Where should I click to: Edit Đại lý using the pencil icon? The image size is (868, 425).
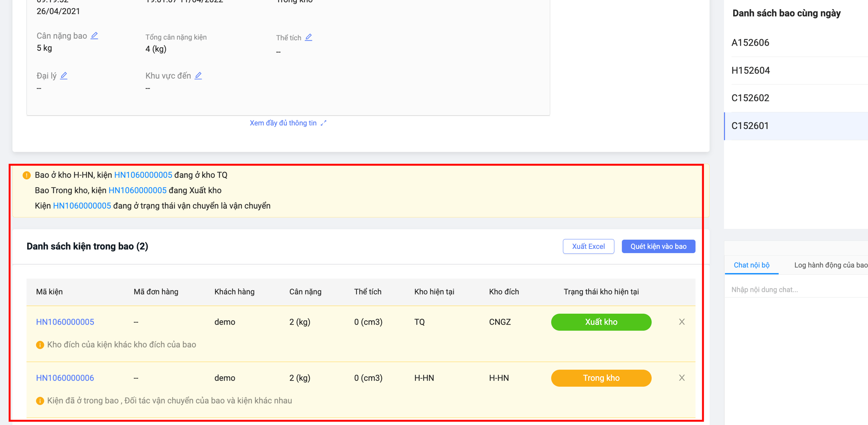(x=64, y=76)
